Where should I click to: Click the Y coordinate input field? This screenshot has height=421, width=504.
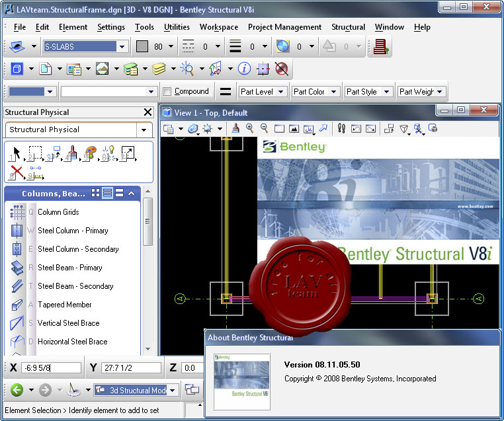click(131, 367)
